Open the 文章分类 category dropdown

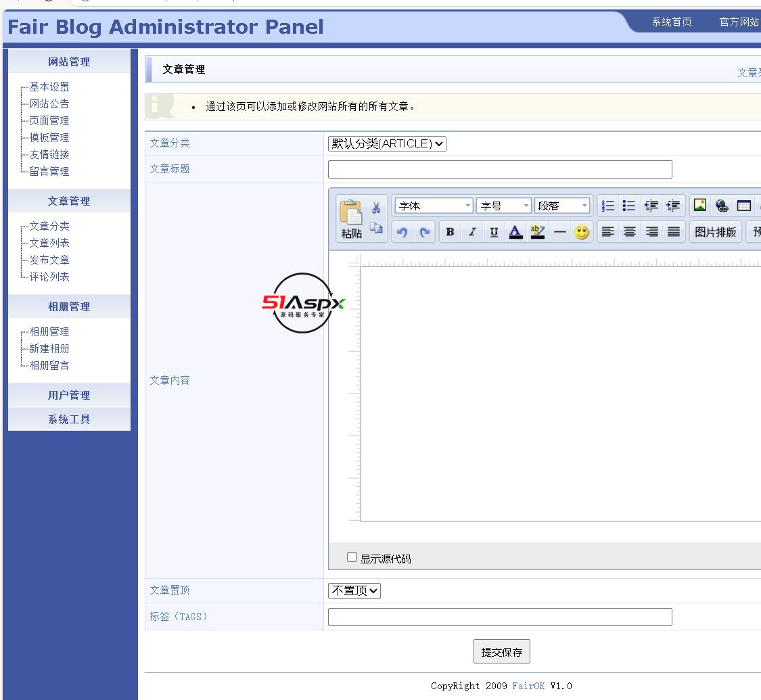387,143
